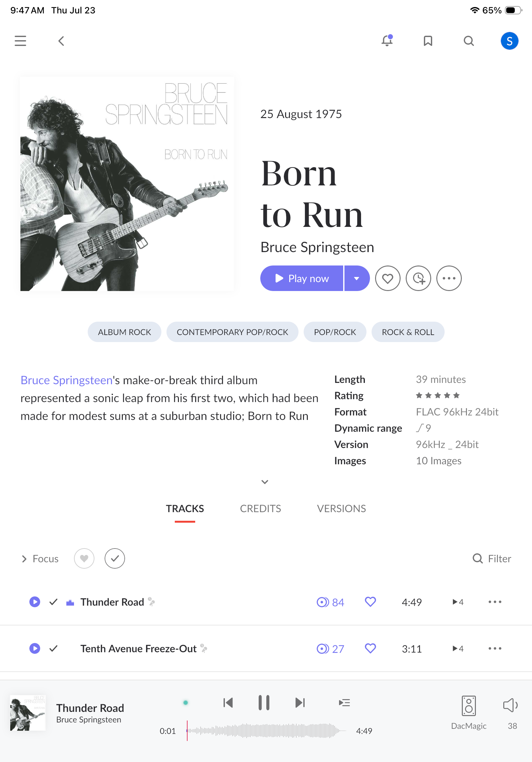Toggle the favorites-only heart filter
532x762 pixels.
coord(84,558)
